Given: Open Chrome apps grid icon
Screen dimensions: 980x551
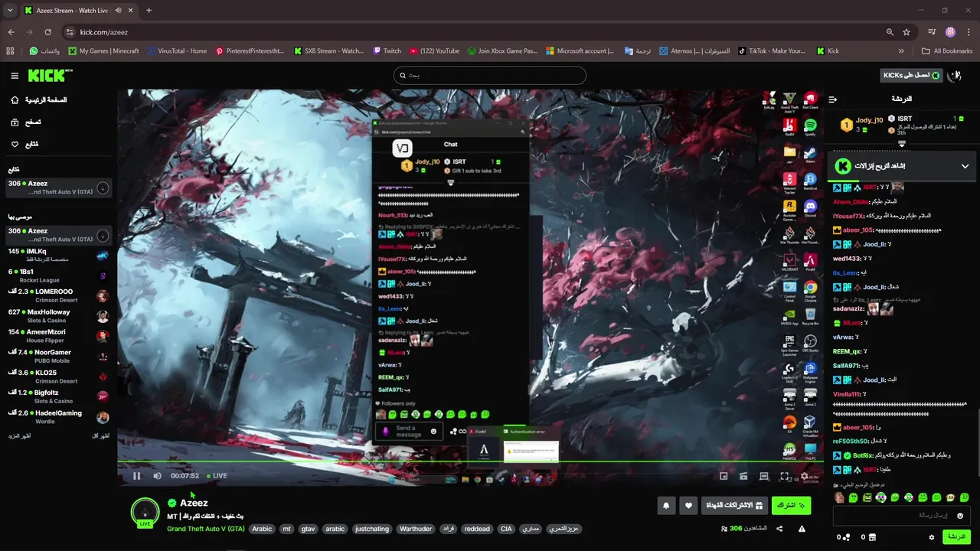Looking at the screenshot, I should coord(10,51).
